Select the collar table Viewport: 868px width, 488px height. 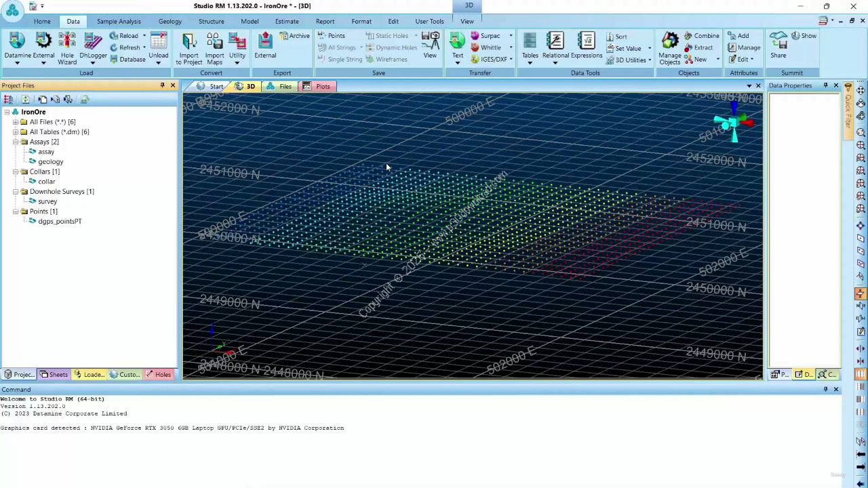[46, 182]
